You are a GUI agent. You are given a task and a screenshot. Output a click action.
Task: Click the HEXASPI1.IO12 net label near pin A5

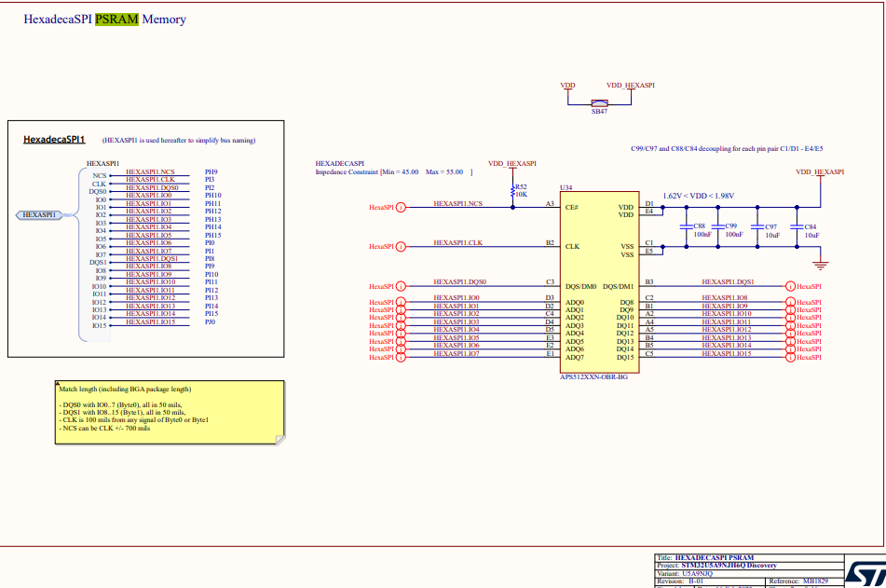(727, 329)
